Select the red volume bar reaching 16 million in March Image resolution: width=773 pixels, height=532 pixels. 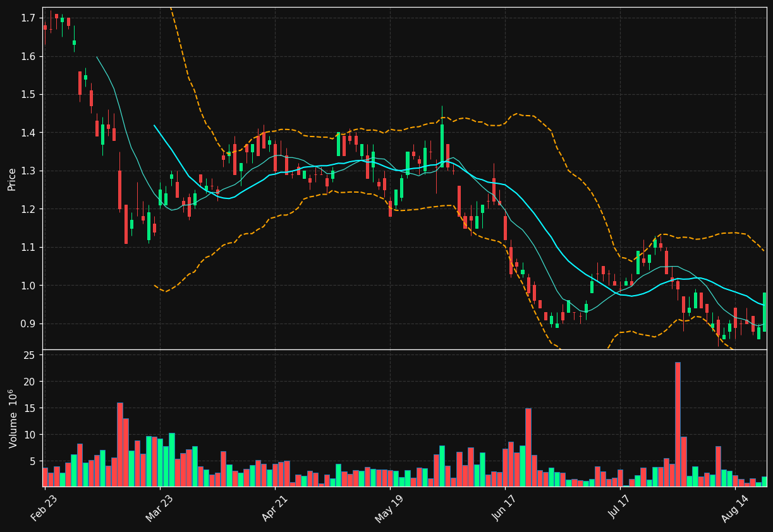pyautogui.click(x=120, y=445)
